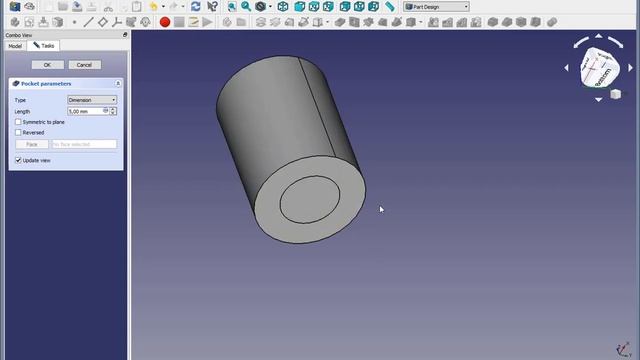640x360 pixels.
Task: Click the Create sketch icon
Action: click(x=29, y=22)
